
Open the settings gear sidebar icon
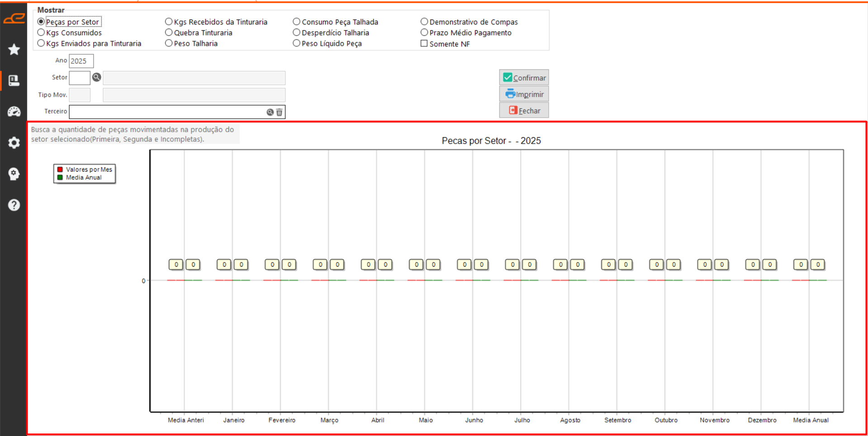pos(14,143)
